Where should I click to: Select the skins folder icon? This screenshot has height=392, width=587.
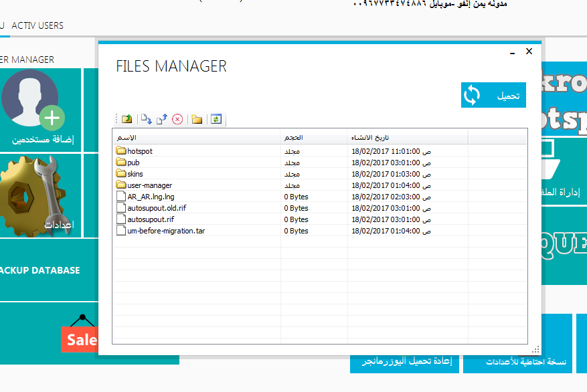tap(121, 173)
